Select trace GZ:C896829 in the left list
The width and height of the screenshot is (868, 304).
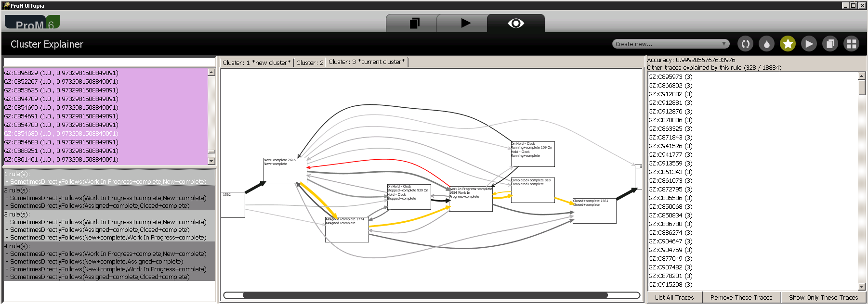[105, 73]
